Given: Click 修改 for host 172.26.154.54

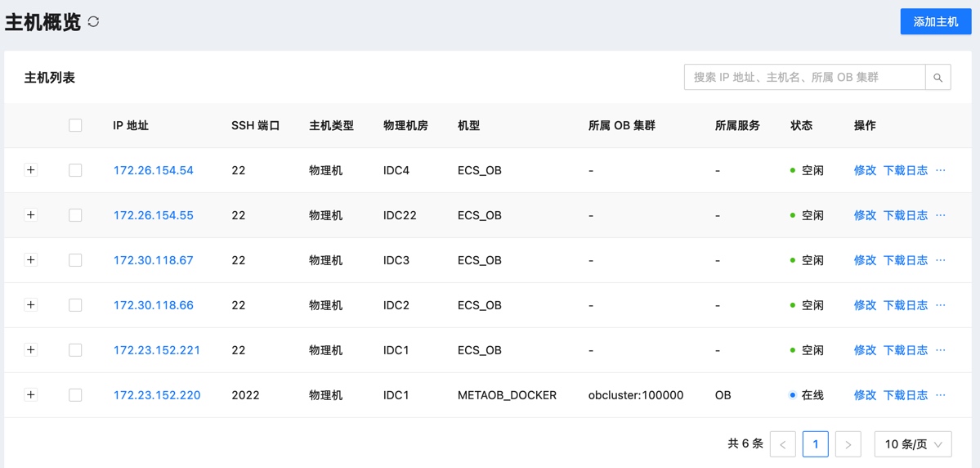Looking at the screenshot, I should tap(865, 170).
